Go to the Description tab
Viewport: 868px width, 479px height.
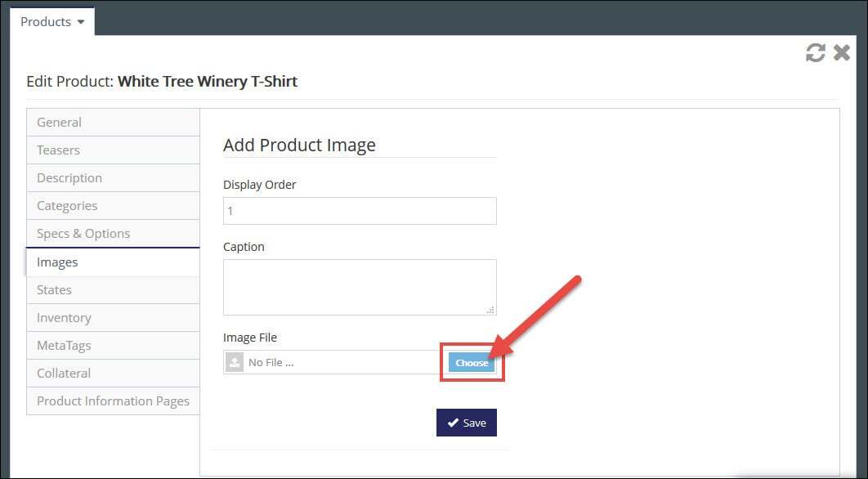pos(113,177)
